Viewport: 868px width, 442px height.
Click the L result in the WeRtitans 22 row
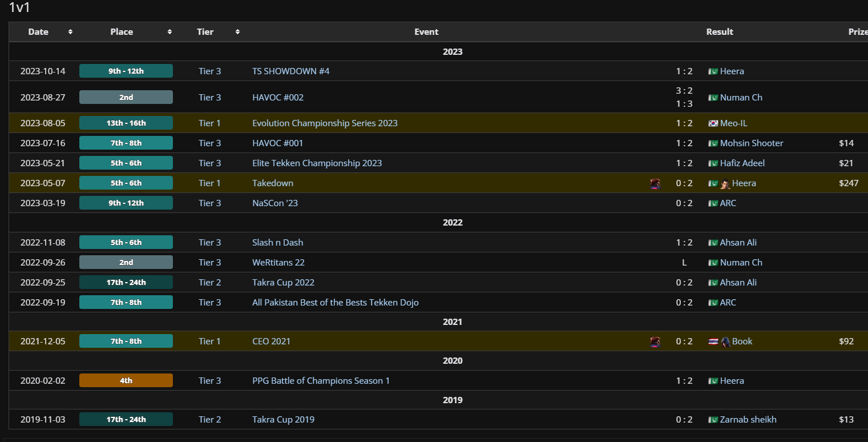[684, 263]
